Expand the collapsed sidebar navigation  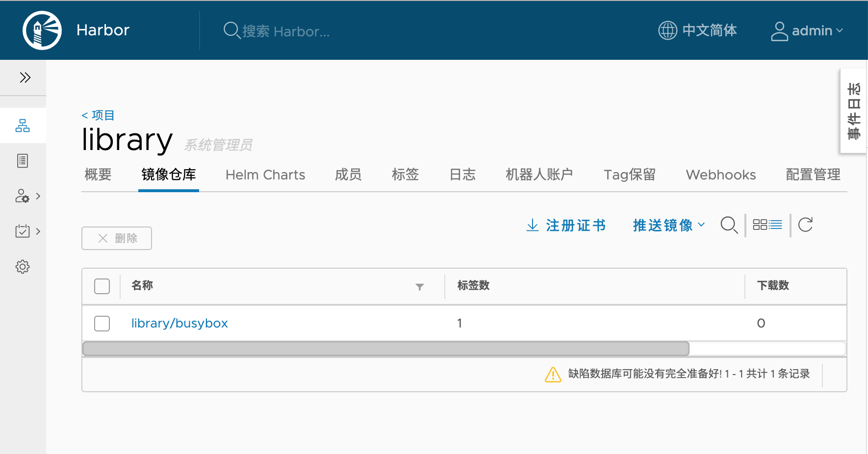pyautogui.click(x=25, y=77)
